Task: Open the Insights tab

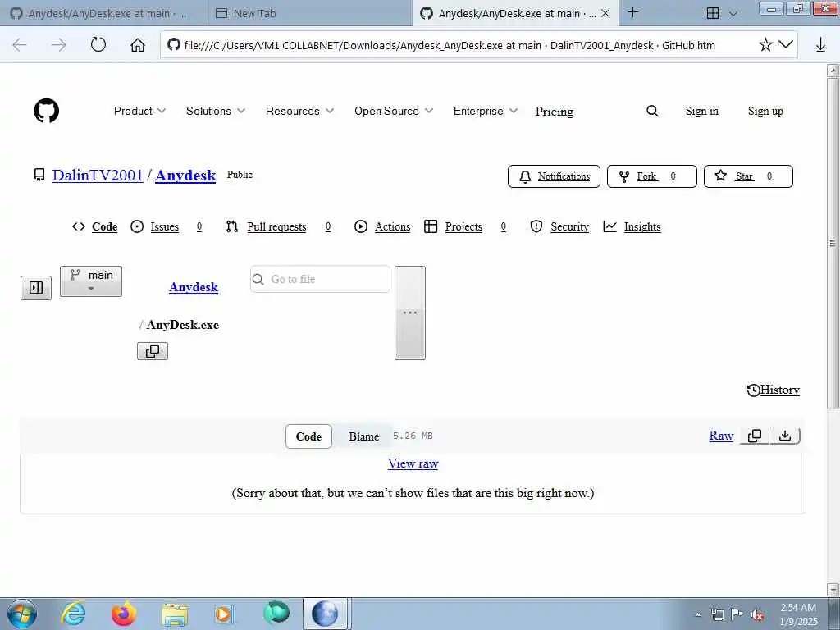Action: coord(632,226)
